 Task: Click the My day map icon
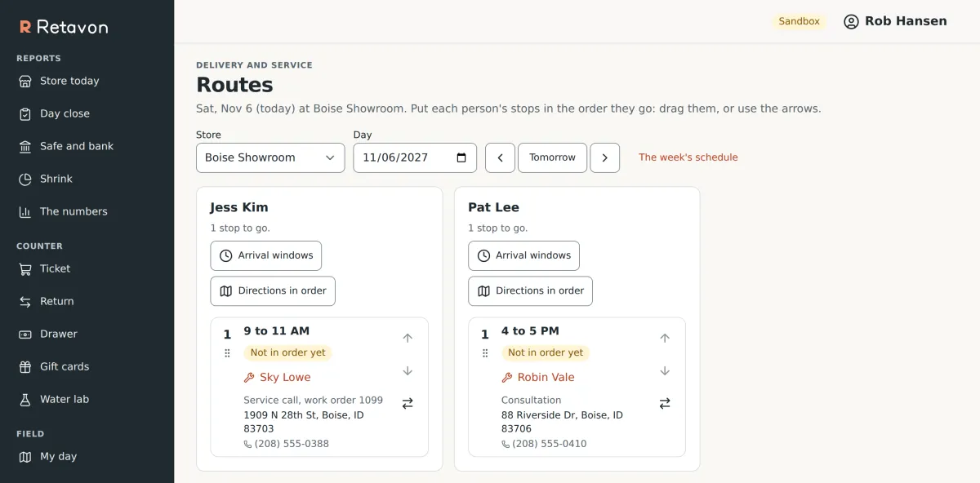click(x=25, y=456)
